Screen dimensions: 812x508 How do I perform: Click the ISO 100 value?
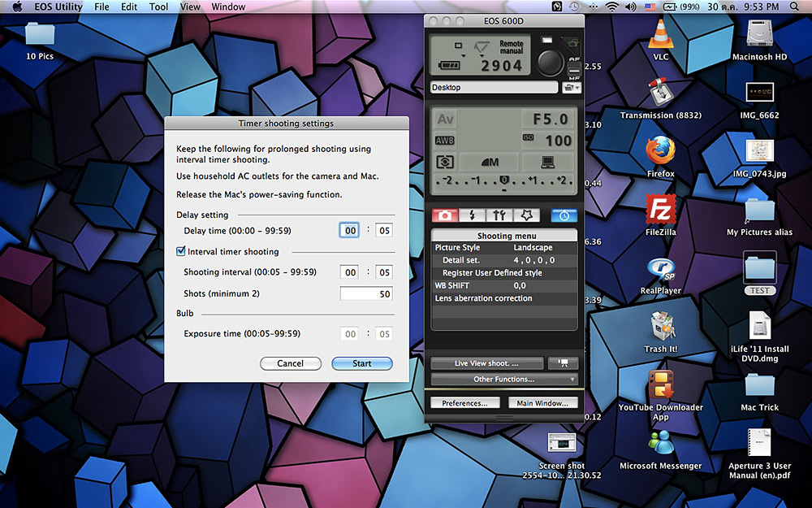[558, 141]
